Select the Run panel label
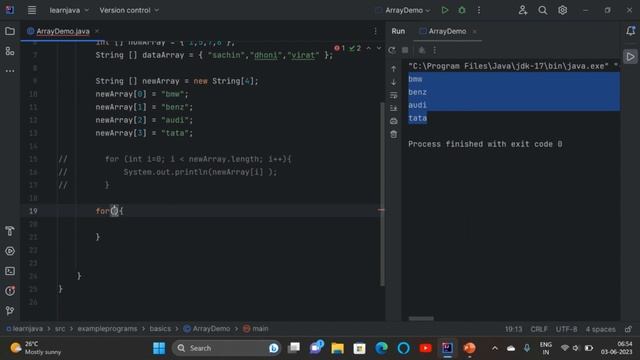The height and width of the screenshot is (360, 640). coord(398,31)
